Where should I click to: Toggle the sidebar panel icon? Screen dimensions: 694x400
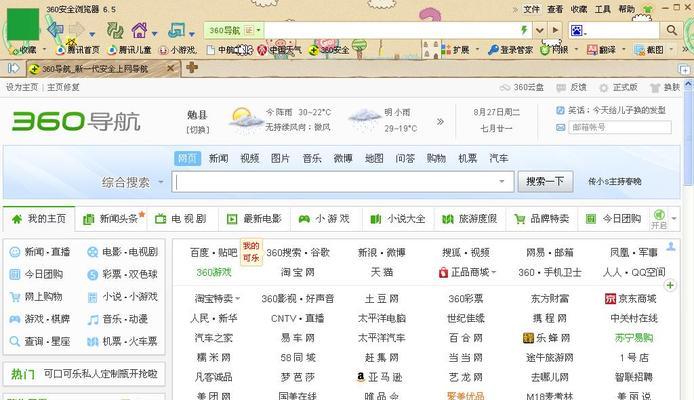click(14, 68)
